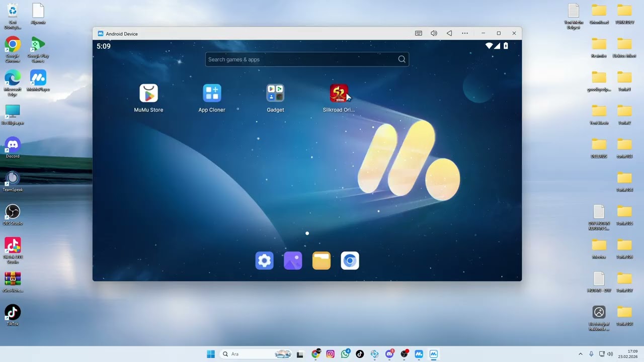Open the Windows Start button
Image resolution: width=644 pixels, height=362 pixels.
point(211,354)
